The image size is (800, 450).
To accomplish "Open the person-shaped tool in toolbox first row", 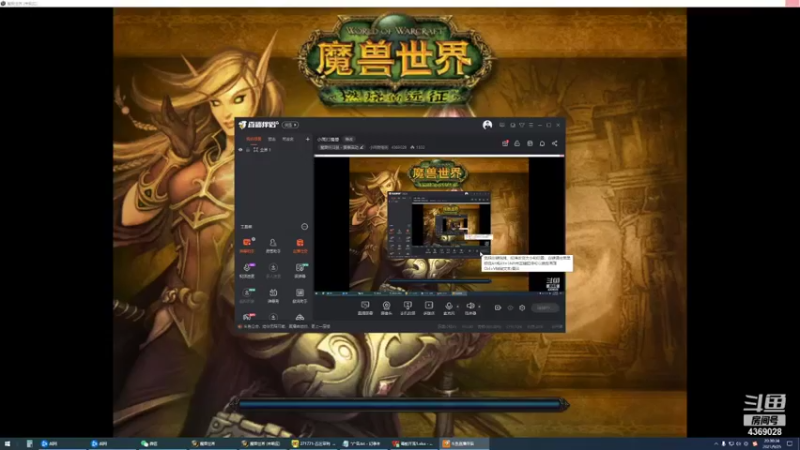I will point(273,245).
